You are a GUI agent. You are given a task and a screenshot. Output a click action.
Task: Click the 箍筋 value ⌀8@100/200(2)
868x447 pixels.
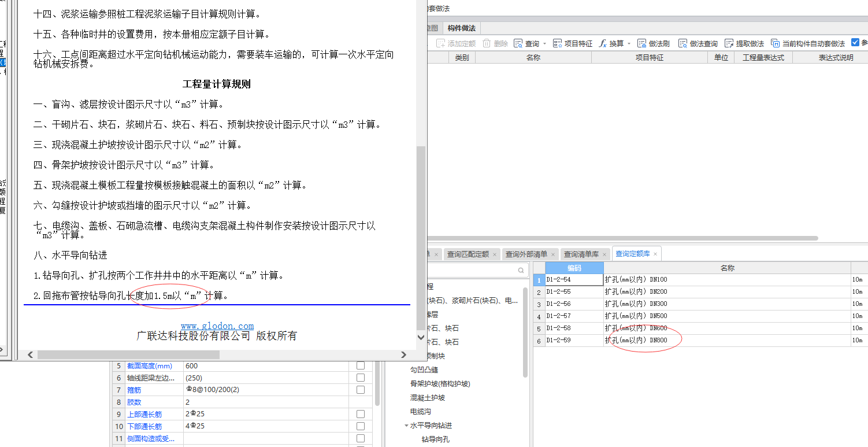212,390
